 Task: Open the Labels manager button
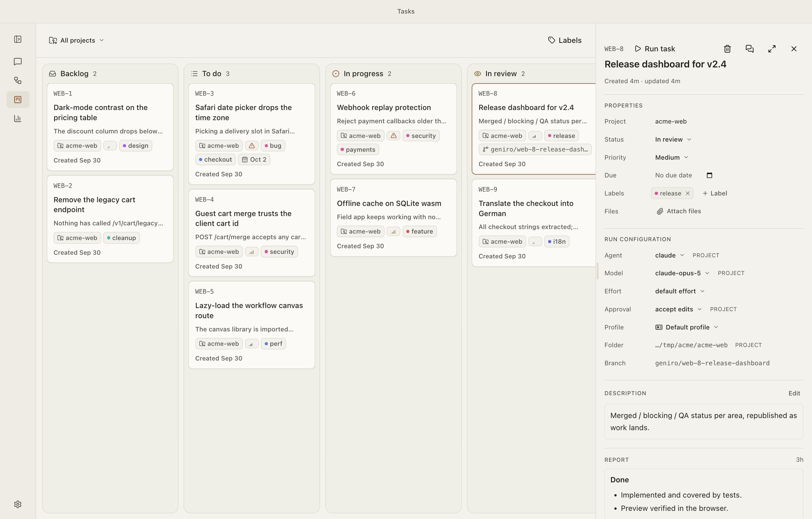coord(565,41)
